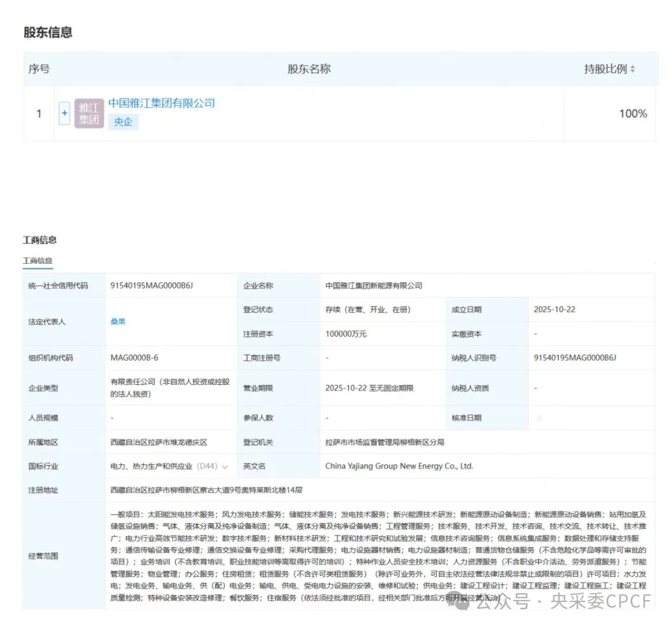Click the 100% shareholding ratio cell
Image resolution: width=672 pixels, height=628 pixels.
(x=633, y=114)
